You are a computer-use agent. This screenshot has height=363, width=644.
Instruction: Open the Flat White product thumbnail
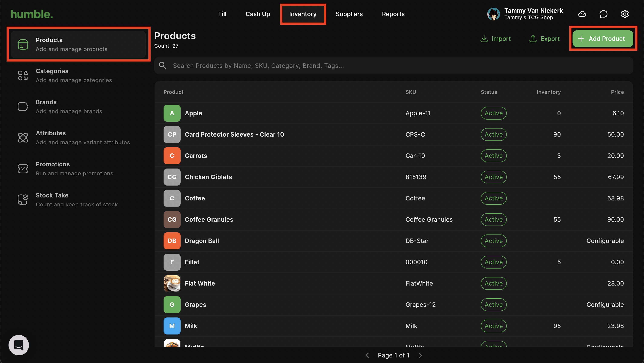click(172, 283)
